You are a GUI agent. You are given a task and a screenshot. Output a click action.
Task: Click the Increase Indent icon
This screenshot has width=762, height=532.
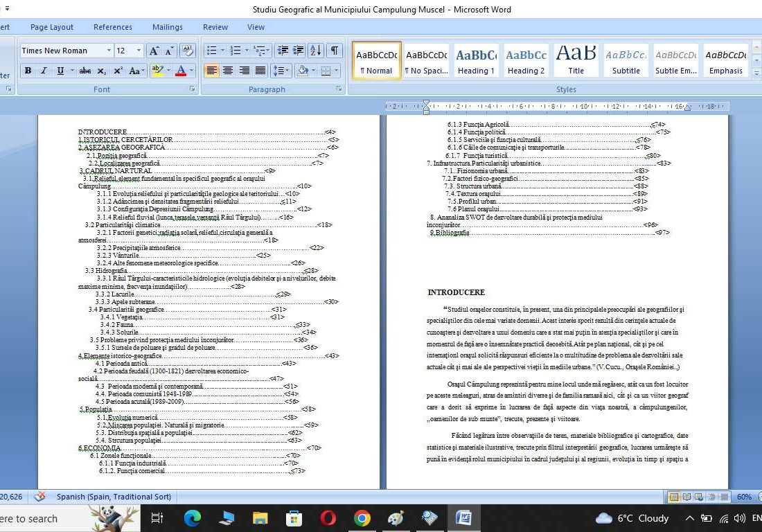(x=298, y=51)
